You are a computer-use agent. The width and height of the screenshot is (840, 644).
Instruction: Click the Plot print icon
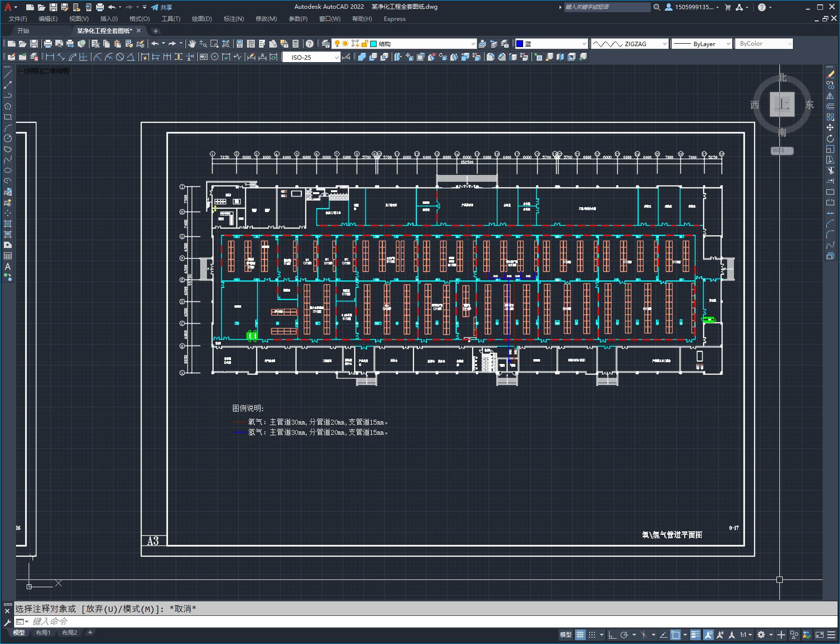coord(48,44)
